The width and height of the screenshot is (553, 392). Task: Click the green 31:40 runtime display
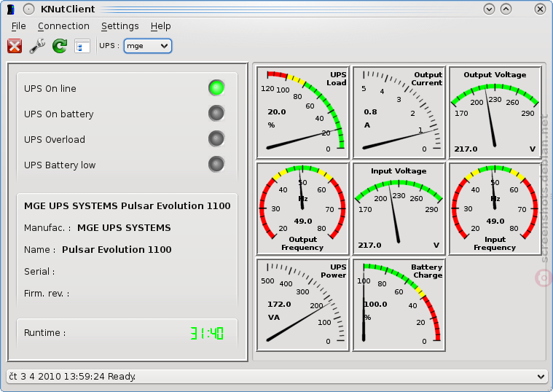pos(207,333)
